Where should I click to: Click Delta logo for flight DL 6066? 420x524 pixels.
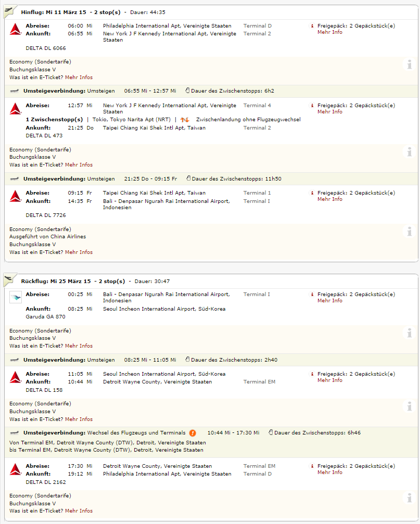tap(15, 30)
